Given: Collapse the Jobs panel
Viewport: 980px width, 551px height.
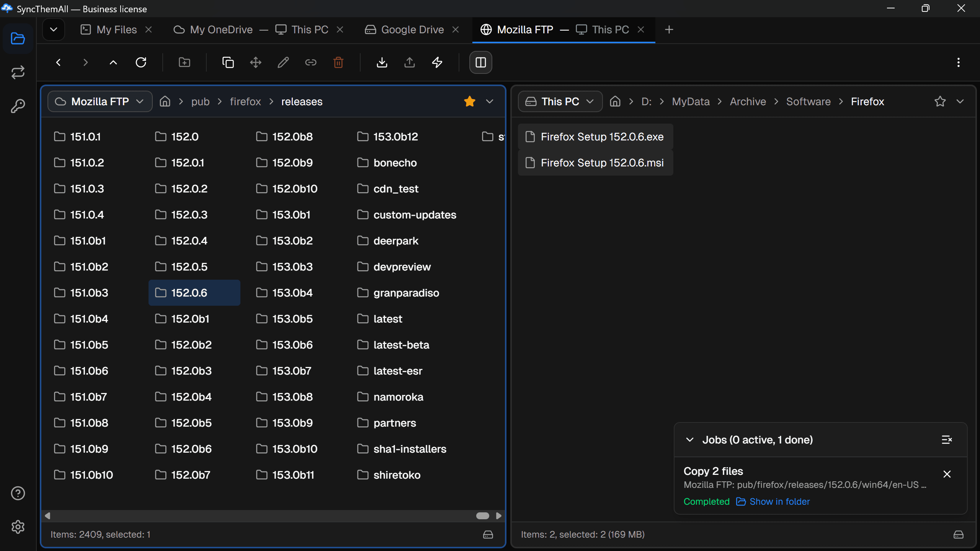Looking at the screenshot, I should [690, 440].
